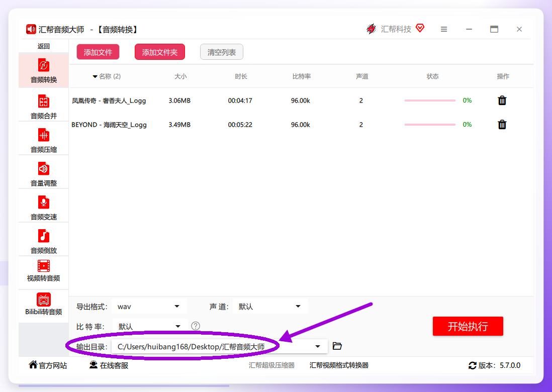
Task: Select the 音频压缩 audio compression tool
Action: click(x=44, y=140)
